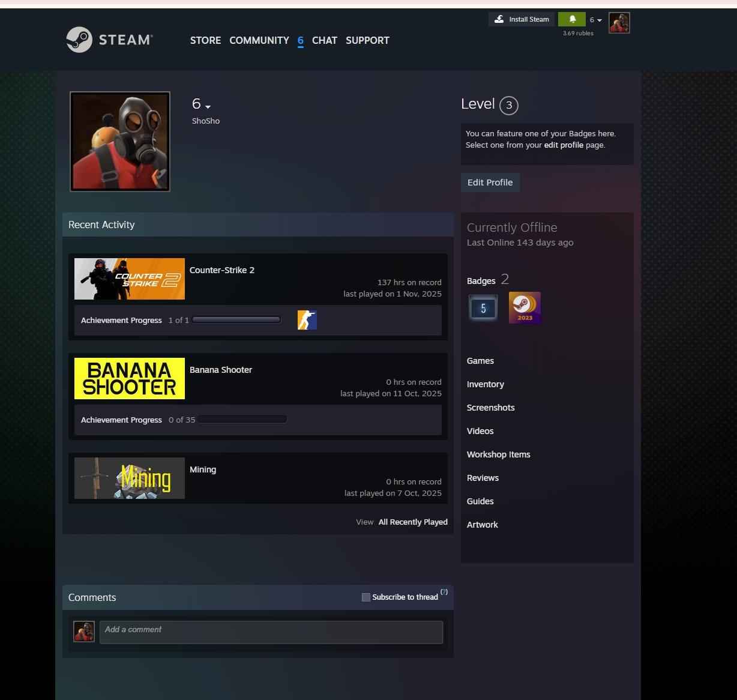Click the Mining game capsule image

[129, 478]
